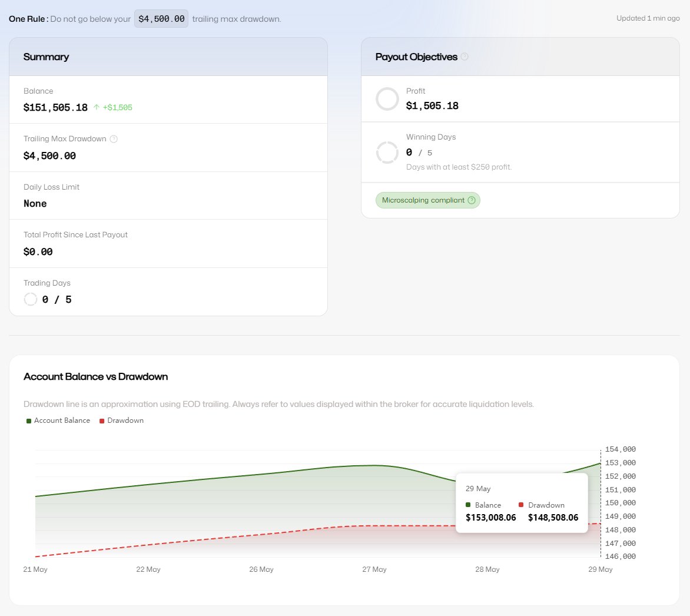Click the Trailing Max Drawdown help icon
This screenshot has height=616, width=690.
click(114, 139)
